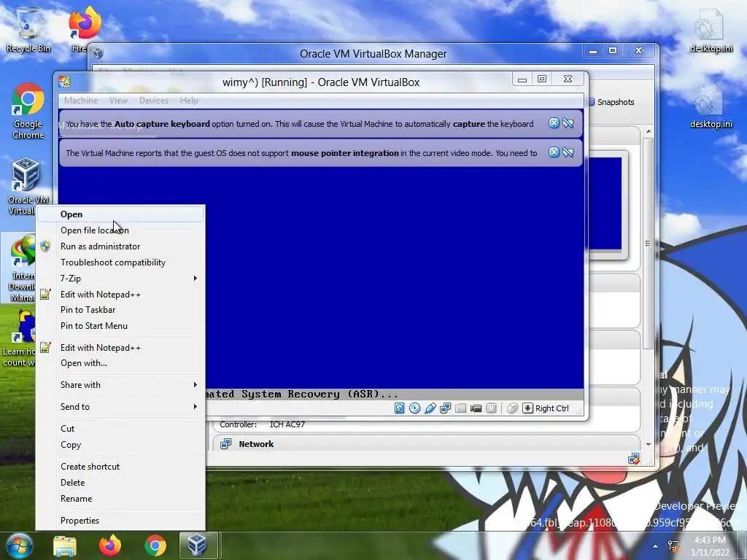Open the Machine menu in the VM window
Screen dimensions: 747x560
click(81, 101)
